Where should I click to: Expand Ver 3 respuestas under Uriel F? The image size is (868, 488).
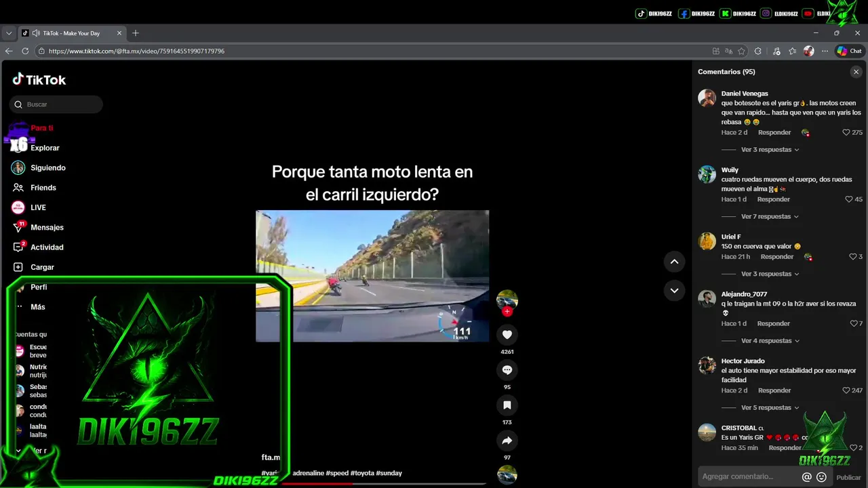coord(770,274)
